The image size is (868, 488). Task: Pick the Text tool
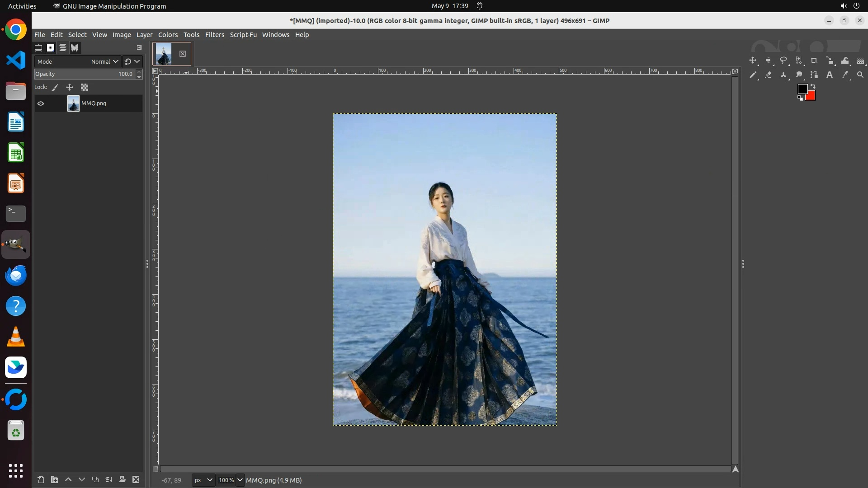(x=830, y=75)
